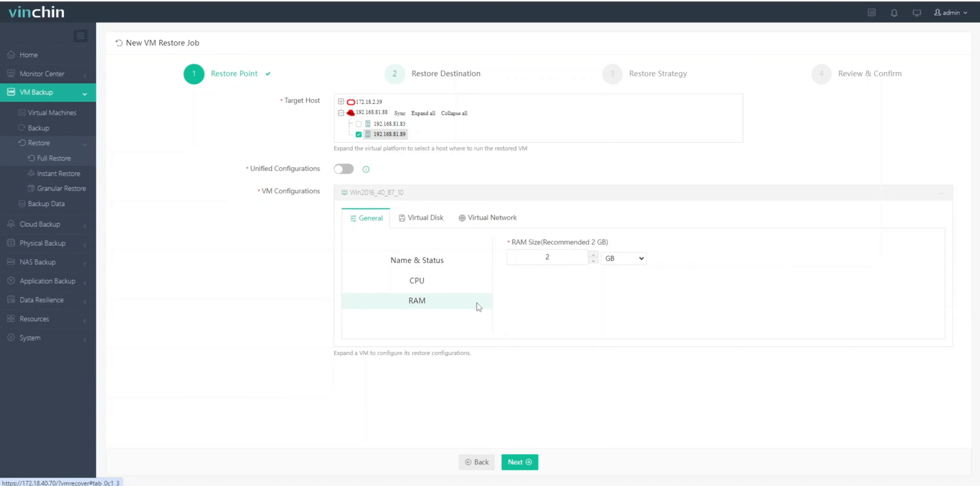Increase RAM size with up arrow

[594, 254]
